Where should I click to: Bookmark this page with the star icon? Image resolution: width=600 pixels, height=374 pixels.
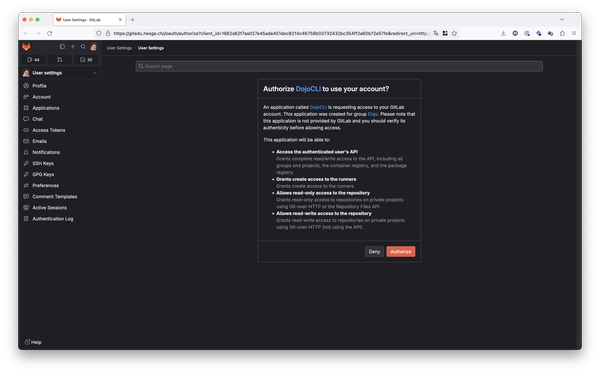[454, 33]
